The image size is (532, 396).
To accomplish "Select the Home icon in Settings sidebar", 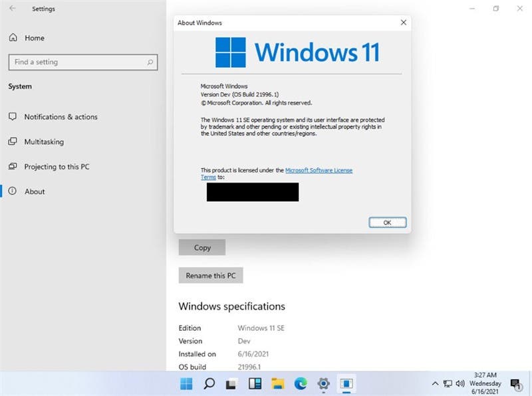I will click(13, 38).
